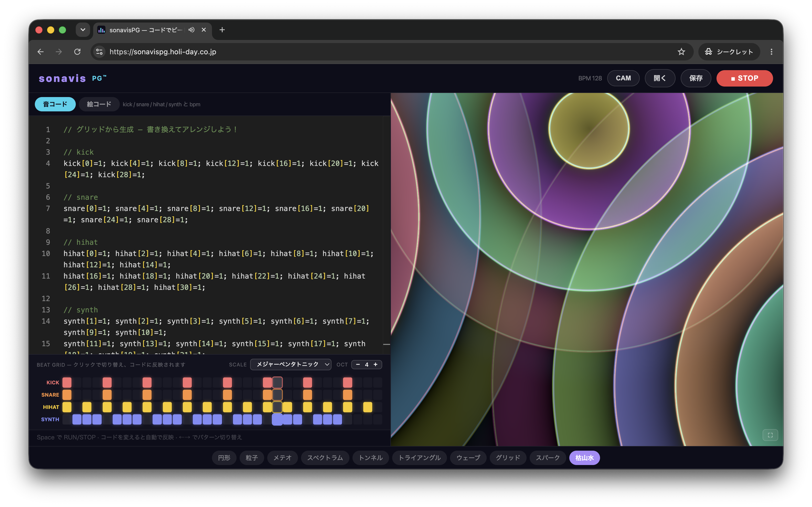The image size is (812, 507).
Task: Click the code text 'synth[1]=1;'
Action: (x=87, y=321)
